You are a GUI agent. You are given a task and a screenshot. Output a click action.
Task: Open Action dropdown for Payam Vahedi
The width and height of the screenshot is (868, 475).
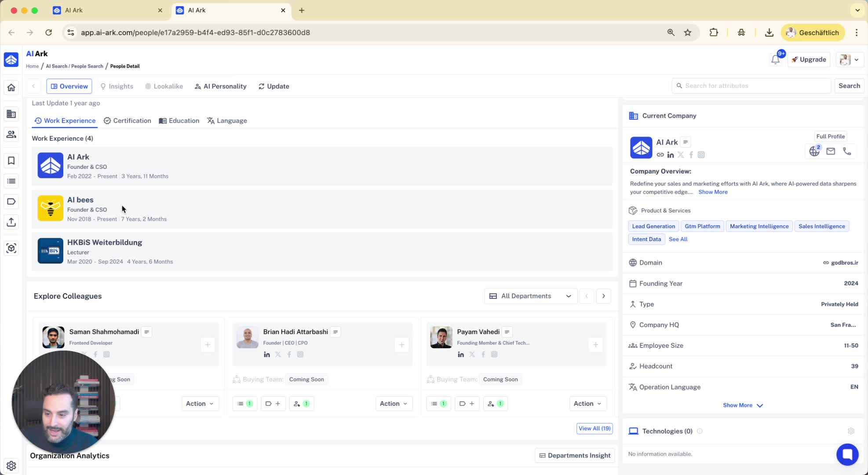[x=587, y=403]
